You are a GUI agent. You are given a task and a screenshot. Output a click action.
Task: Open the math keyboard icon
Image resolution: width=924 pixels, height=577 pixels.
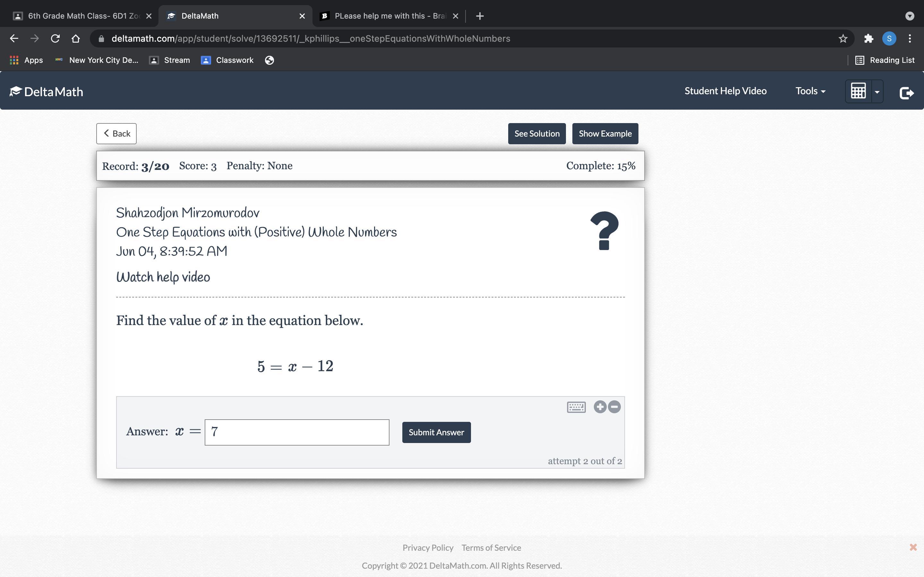coord(576,407)
